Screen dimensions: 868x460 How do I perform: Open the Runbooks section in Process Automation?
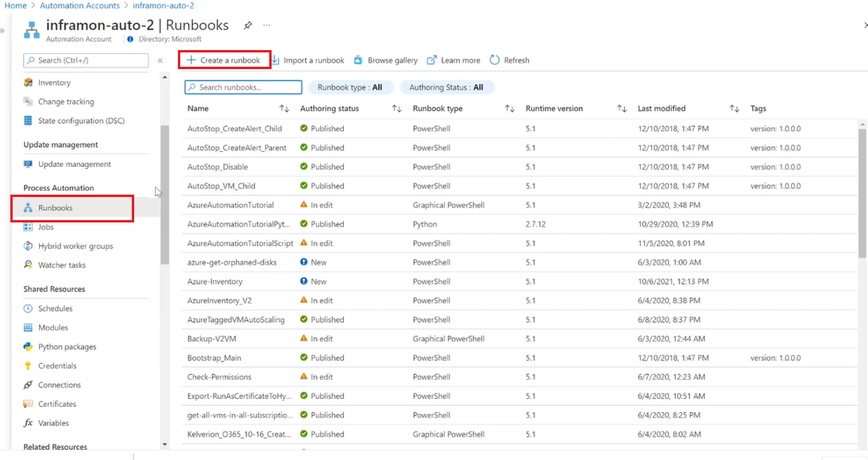[56, 207]
